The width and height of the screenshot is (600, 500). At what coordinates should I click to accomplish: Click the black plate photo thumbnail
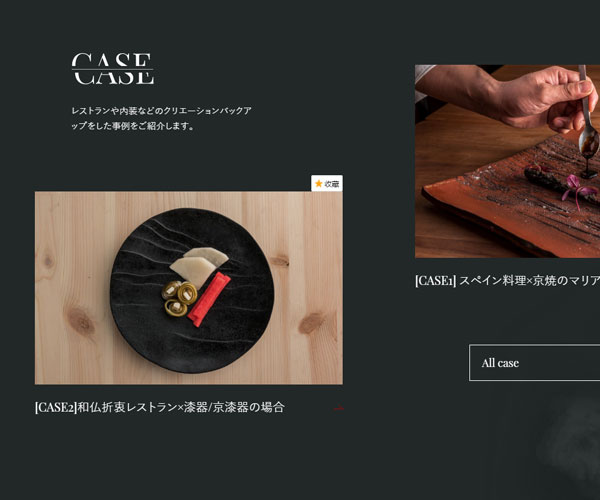click(189, 288)
